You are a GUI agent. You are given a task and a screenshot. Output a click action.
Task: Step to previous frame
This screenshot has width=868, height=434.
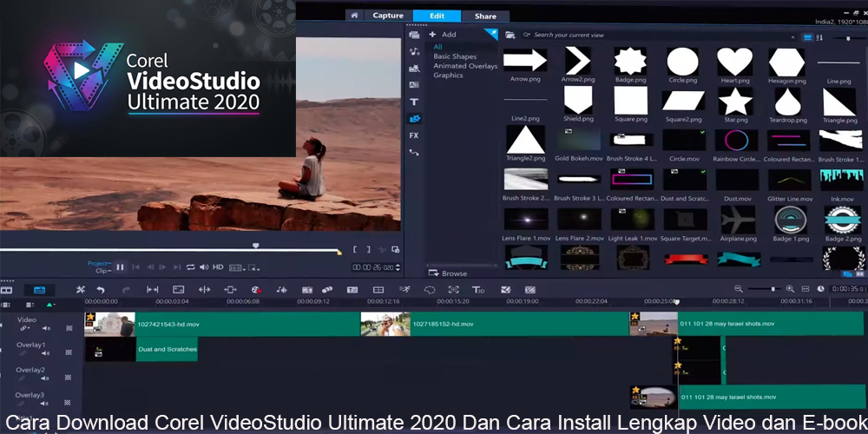point(150,267)
